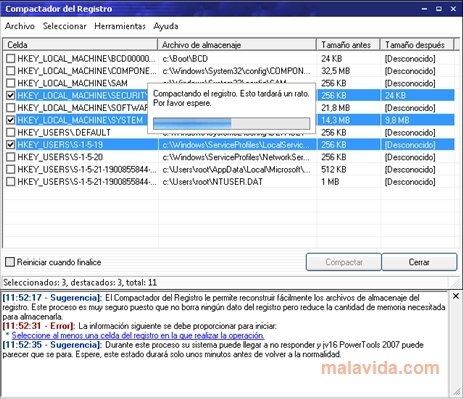Check the HKEY_USERS\S-1-5-20 checkbox

click(11, 157)
